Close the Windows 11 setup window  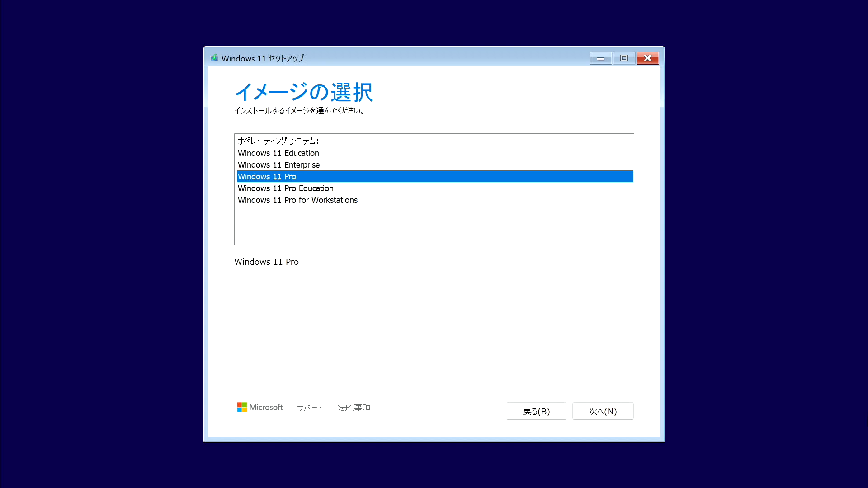pos(647,58)
